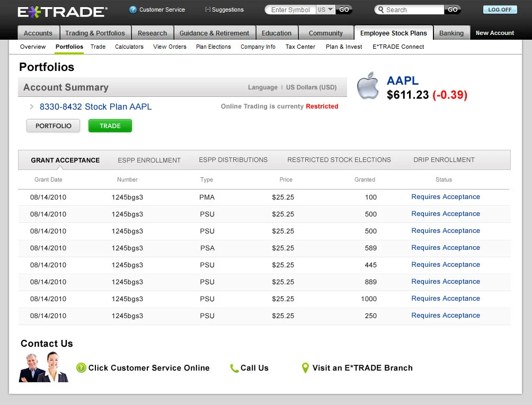Open the Banking tab

[451, 33]
